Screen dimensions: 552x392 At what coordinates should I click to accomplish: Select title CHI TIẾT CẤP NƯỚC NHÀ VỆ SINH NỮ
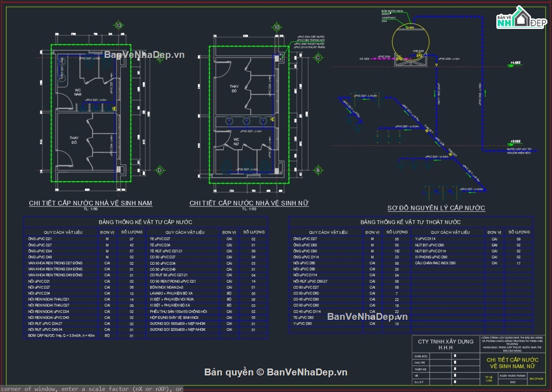click(249, 203)
